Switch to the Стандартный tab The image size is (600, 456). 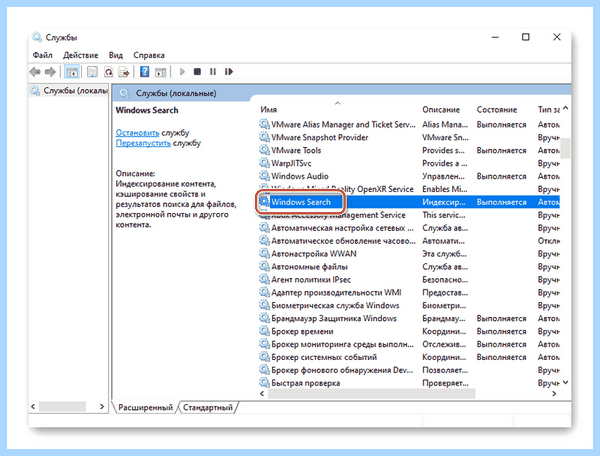(x=207, y=407)
